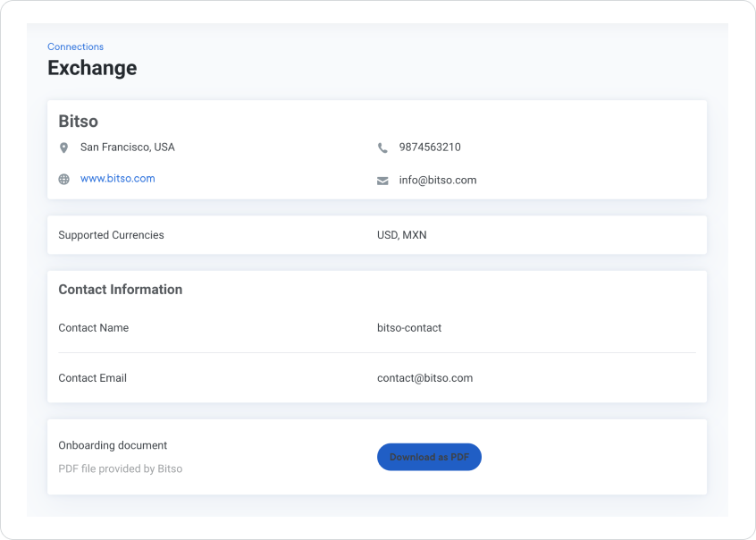Click the Contact Name label
The height and width of the screenshot is (540, 756).
click(93, 328)
